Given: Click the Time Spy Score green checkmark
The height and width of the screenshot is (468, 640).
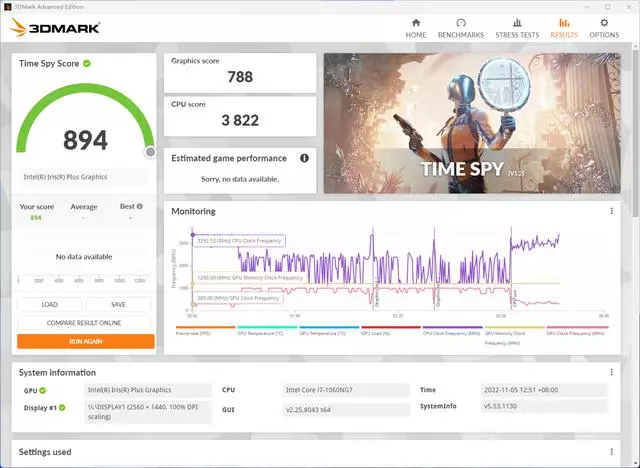Looking at the screenshot, I should [x=87, y=63].
